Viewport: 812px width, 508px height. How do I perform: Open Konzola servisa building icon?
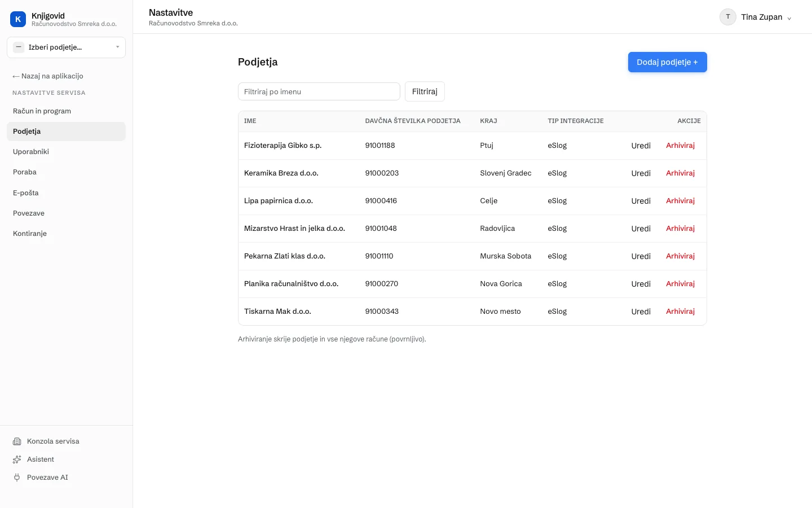pos(17,441)
